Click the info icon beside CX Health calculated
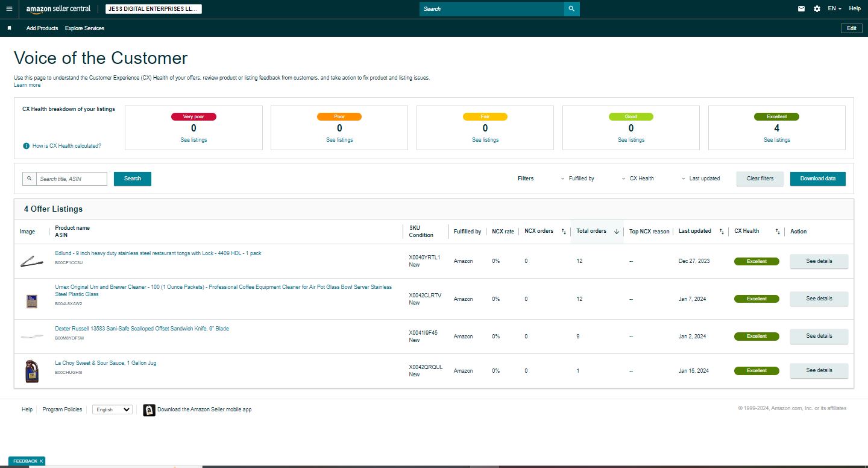Image resolution: width=868 pixels, height=468 pixels. (26, 146)
